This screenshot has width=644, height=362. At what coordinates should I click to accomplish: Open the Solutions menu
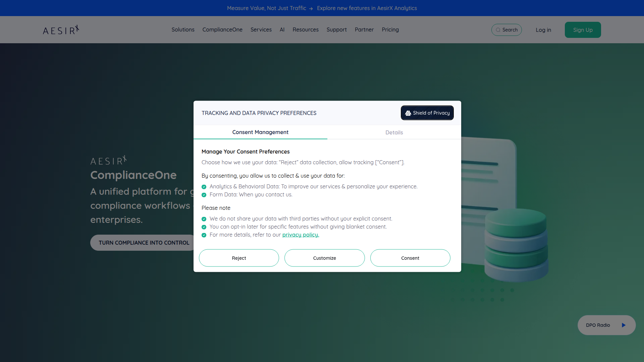coord(183,29)
